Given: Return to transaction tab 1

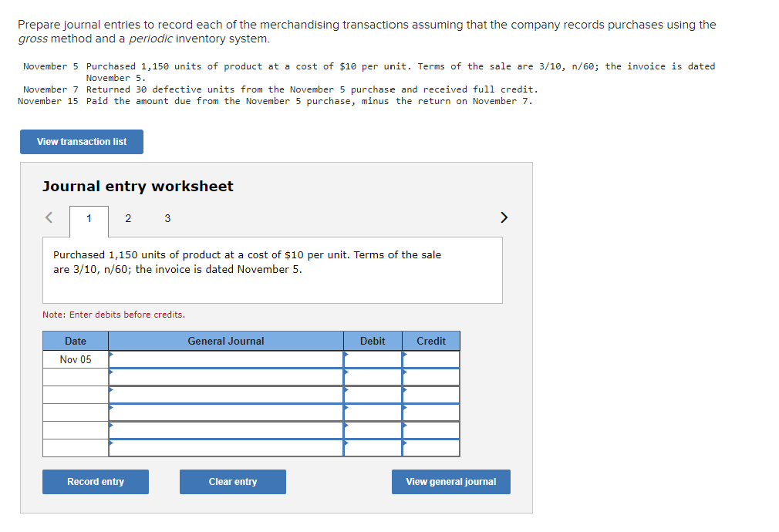Looking at the screenshot, I should 86,219.
